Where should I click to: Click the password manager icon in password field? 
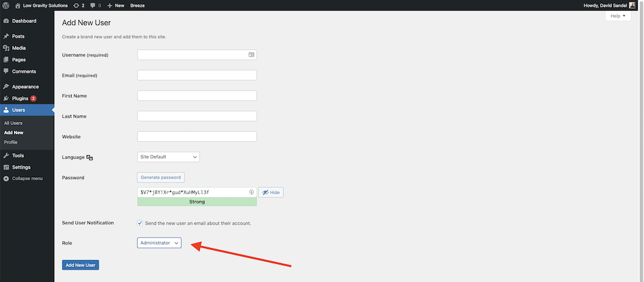[x=252, y=192]
